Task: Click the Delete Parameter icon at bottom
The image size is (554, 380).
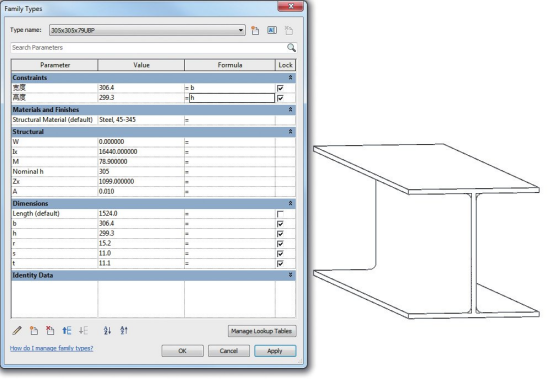Action: click(x=50, y=331)
